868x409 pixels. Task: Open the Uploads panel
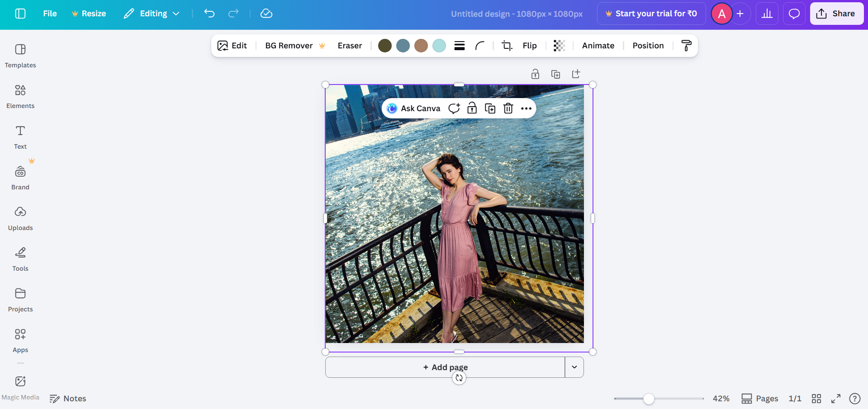(20, 217)
